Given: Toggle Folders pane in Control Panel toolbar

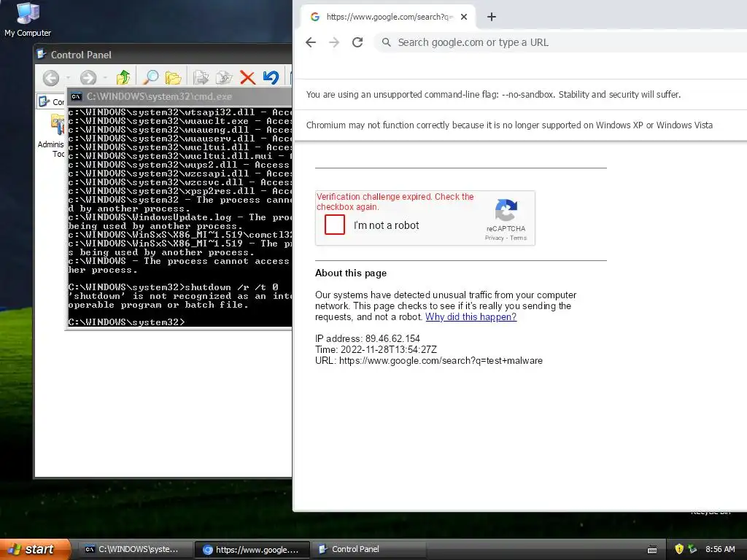Looking at the screenshot, I should pyautogui.click(x=173, y=77).
